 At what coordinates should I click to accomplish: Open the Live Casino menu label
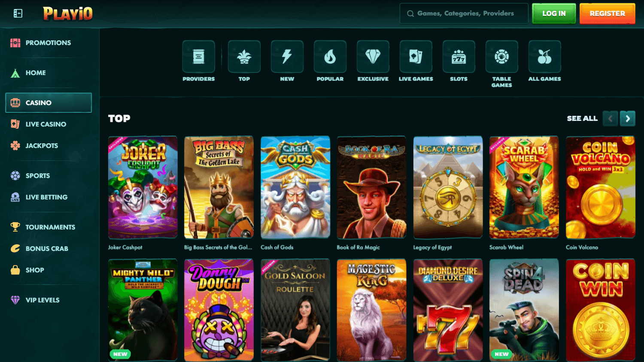[x=46, y=124]
